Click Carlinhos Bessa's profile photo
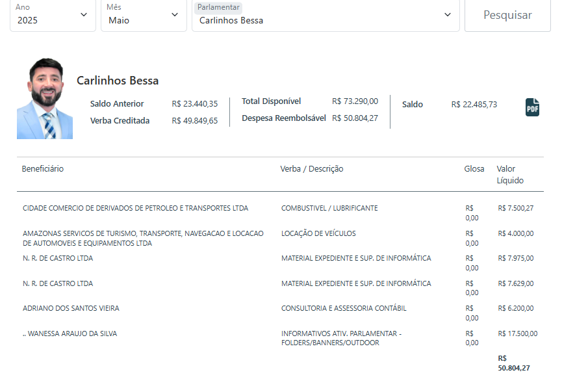This screenshot has width=588, height=379. tap(45, 99)
